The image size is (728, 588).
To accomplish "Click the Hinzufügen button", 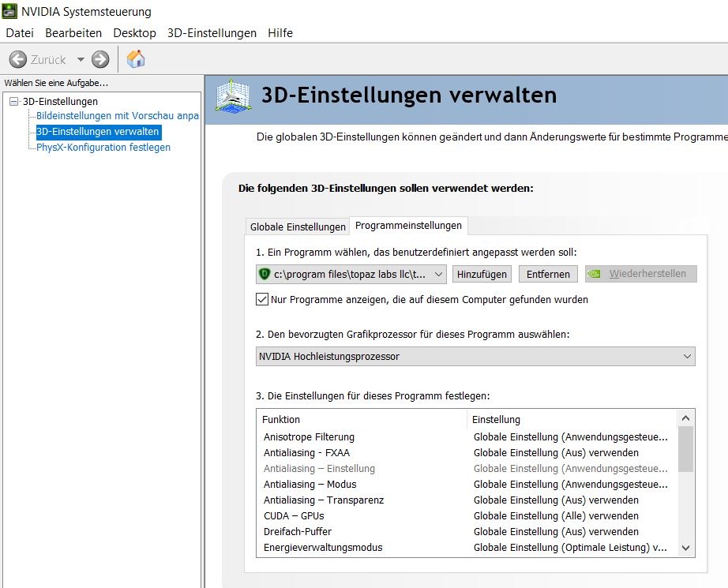I will coord(482,274).
